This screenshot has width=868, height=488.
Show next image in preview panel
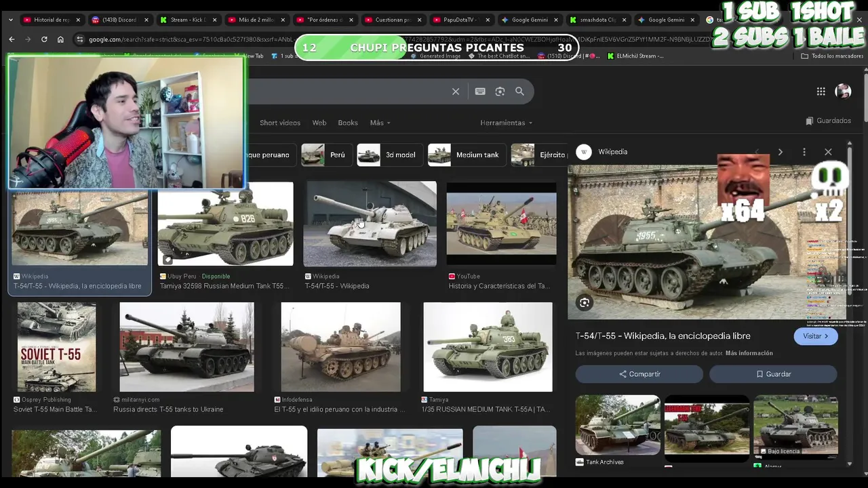tap(780, 152)
